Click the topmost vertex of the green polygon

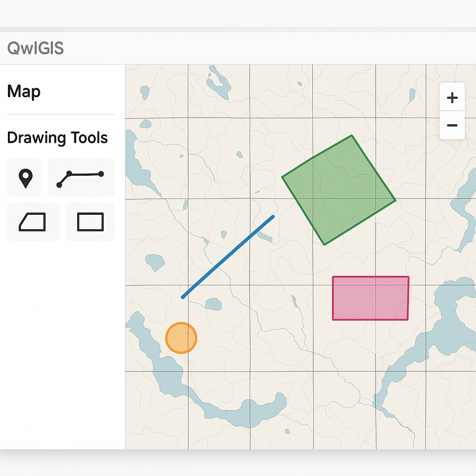click(x=352, y=136)
